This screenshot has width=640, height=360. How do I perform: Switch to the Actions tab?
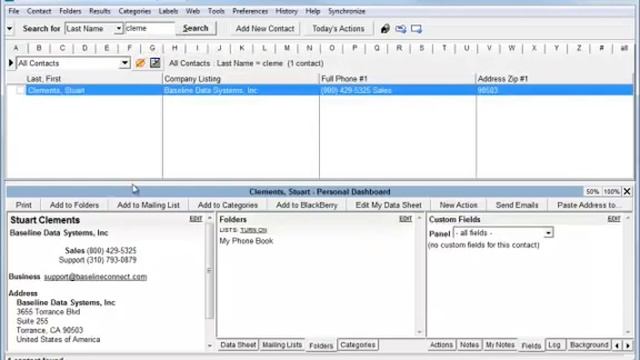(441, 345)
